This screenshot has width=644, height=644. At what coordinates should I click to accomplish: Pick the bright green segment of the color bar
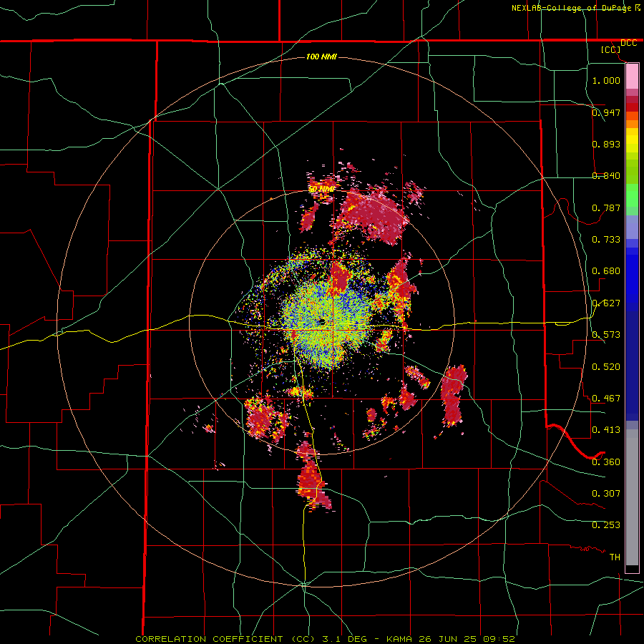point(632,195)
